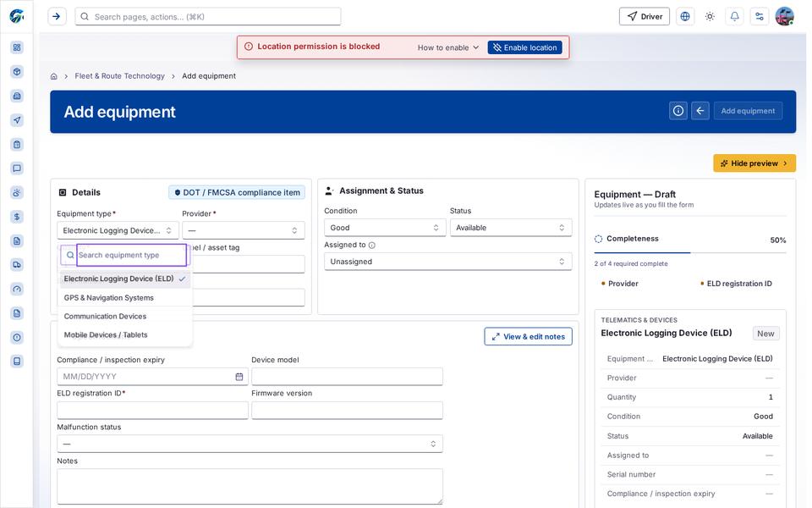Click the info icon beside Assigned to

click(372, 246)
